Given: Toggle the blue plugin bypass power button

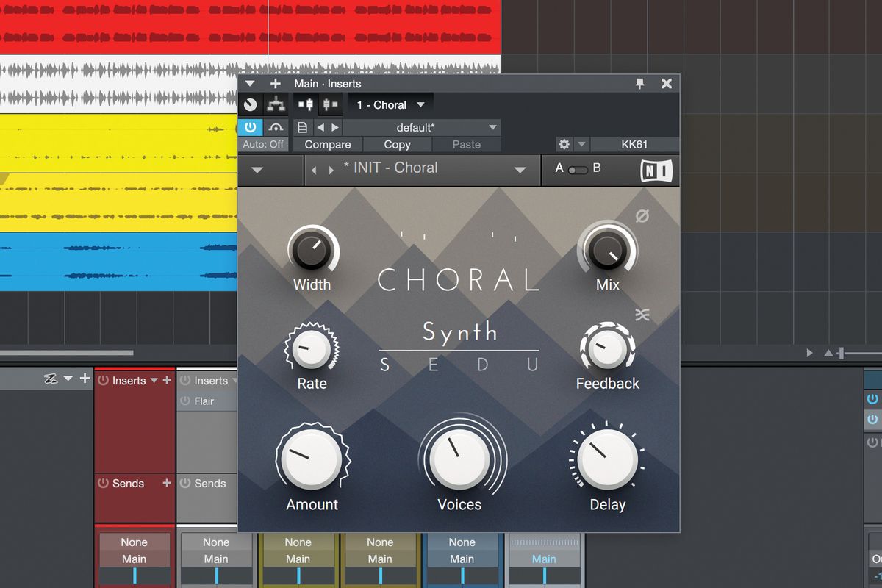Looking at the screenshot, I should (x=250, y=126).
